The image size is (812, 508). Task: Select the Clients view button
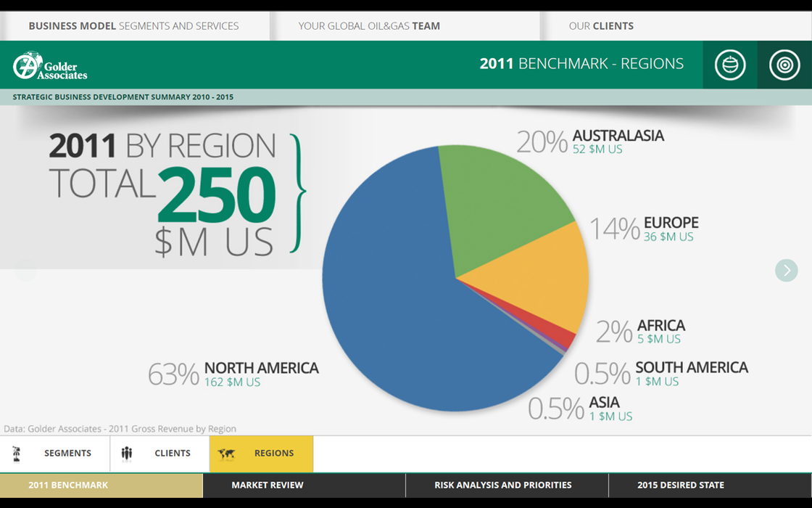173,454
